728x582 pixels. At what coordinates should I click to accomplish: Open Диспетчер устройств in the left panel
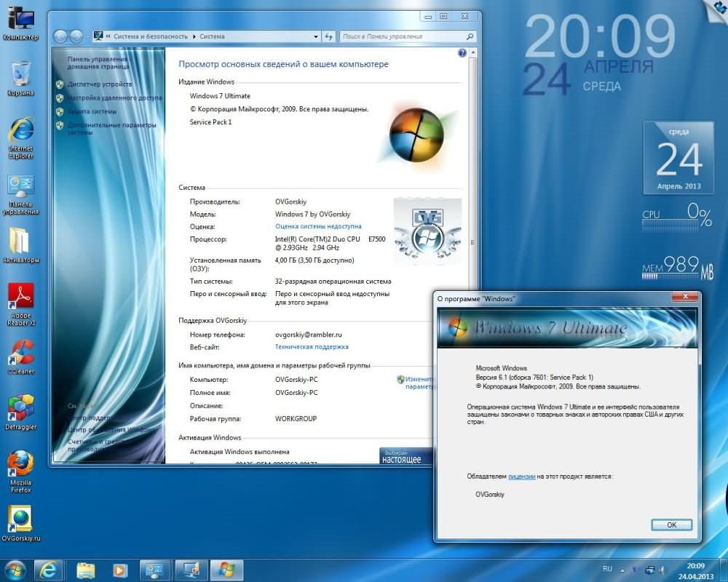pyautogui.click(x=100, y=84)
